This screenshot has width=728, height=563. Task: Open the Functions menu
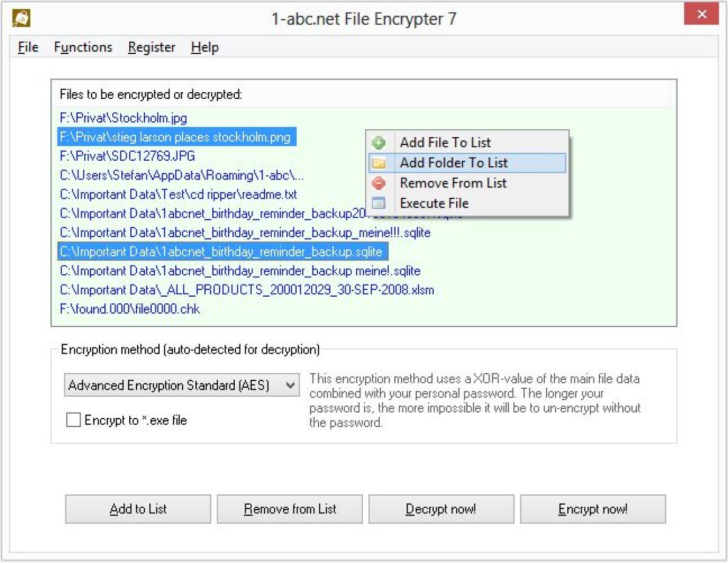83,47
